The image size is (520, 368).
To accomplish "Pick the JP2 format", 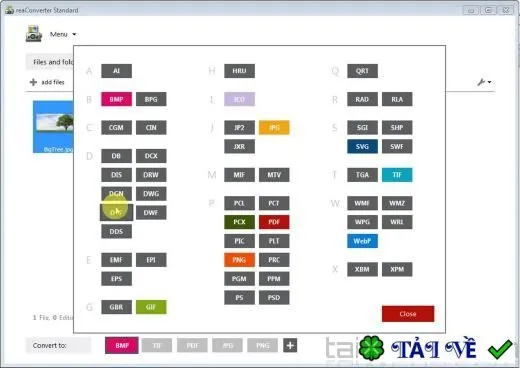I will click(239, 128).
